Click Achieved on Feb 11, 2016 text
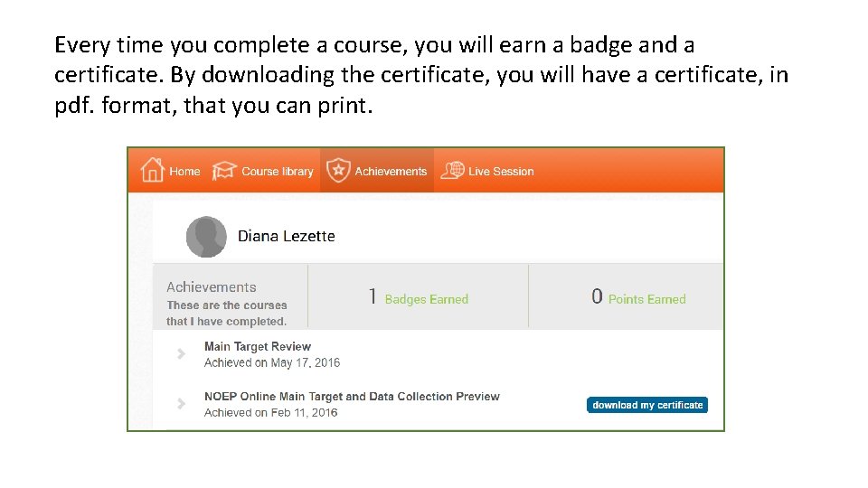The width and height of the screenshot is (868, 488). pos(270,412)
